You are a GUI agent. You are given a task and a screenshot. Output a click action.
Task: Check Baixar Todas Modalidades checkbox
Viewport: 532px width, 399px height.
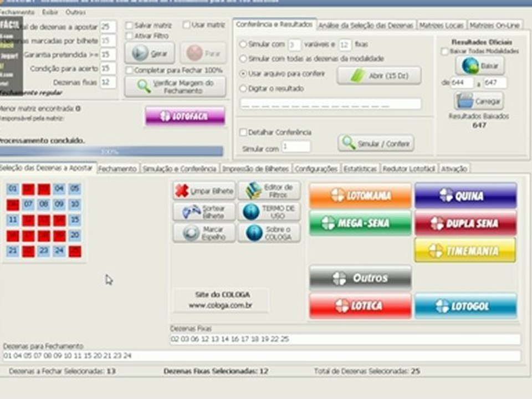point(444,51)
